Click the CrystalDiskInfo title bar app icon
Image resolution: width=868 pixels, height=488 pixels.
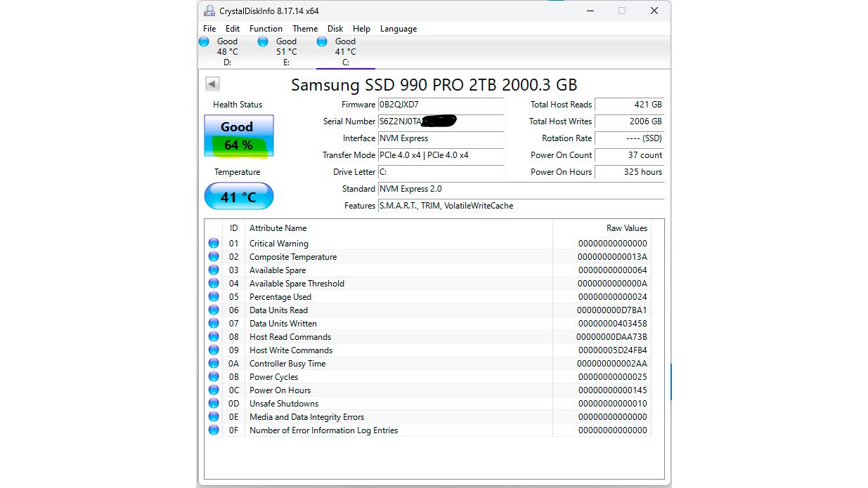(209, 11)
